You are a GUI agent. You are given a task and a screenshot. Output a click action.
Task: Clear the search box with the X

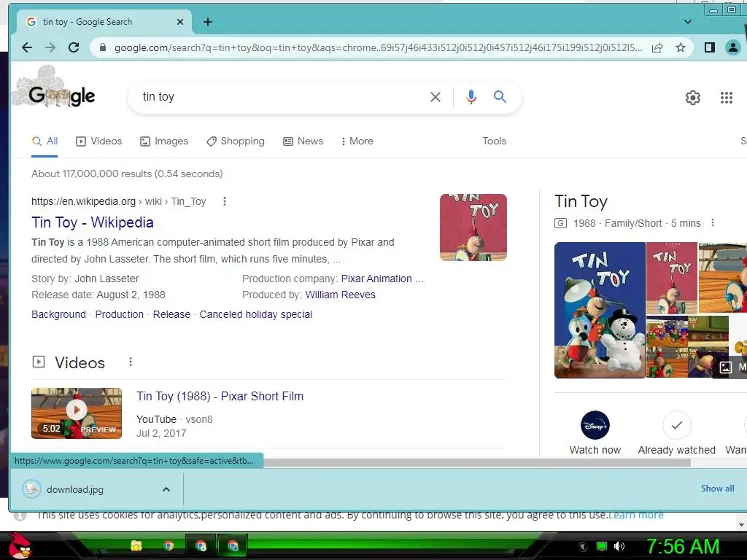[435, 97]
